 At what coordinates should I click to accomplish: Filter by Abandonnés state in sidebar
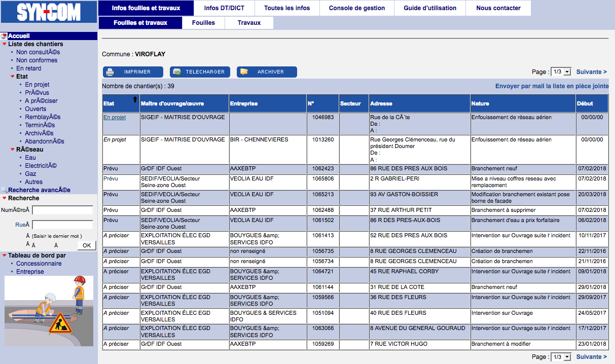click(x=45, y=141)
